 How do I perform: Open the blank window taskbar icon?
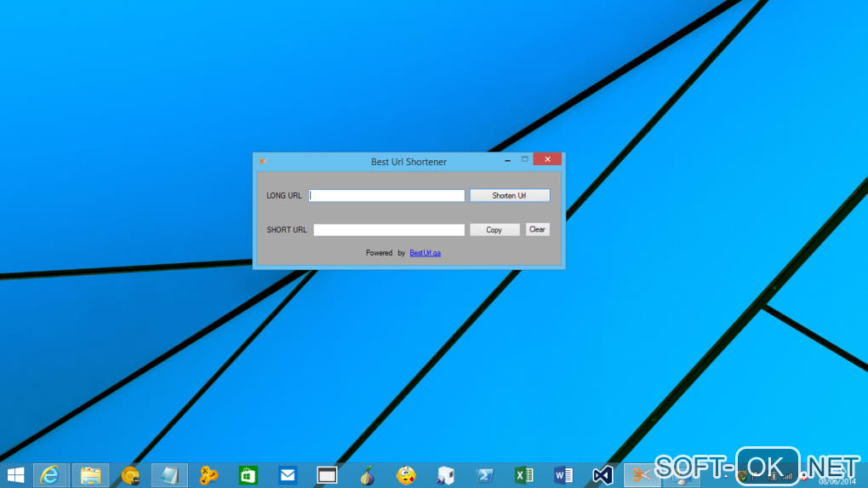click(x=327, y=475)
